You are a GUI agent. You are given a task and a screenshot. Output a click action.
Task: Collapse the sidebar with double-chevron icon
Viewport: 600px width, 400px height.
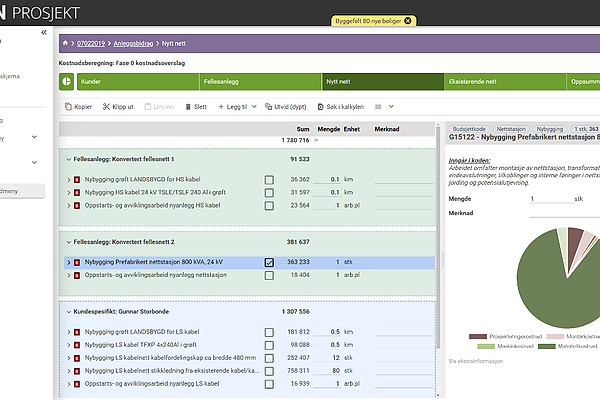(x=43, y=33)
